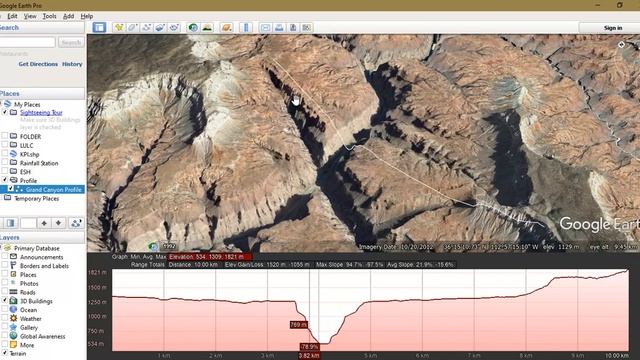Click the Look joystick compass icon
Viewport: 640px width, 360px height.
point(621,44)
